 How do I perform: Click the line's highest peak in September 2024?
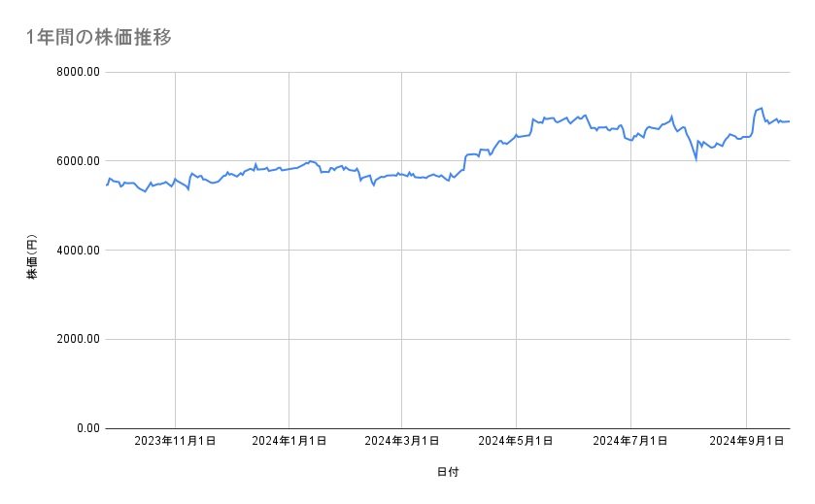pyautogui.click(x=762, y=108)
